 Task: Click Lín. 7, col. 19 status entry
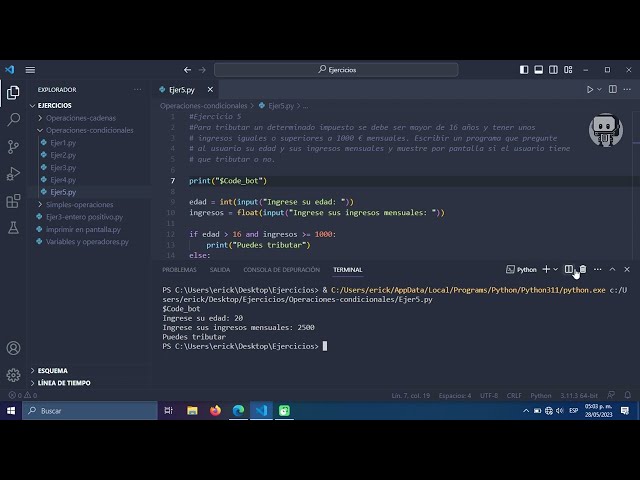click(411, 396)
